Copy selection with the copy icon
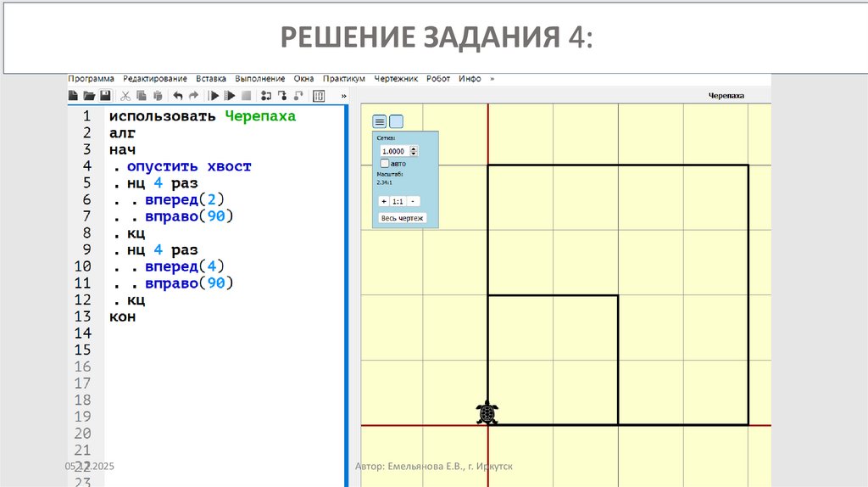 pos(142,96)
